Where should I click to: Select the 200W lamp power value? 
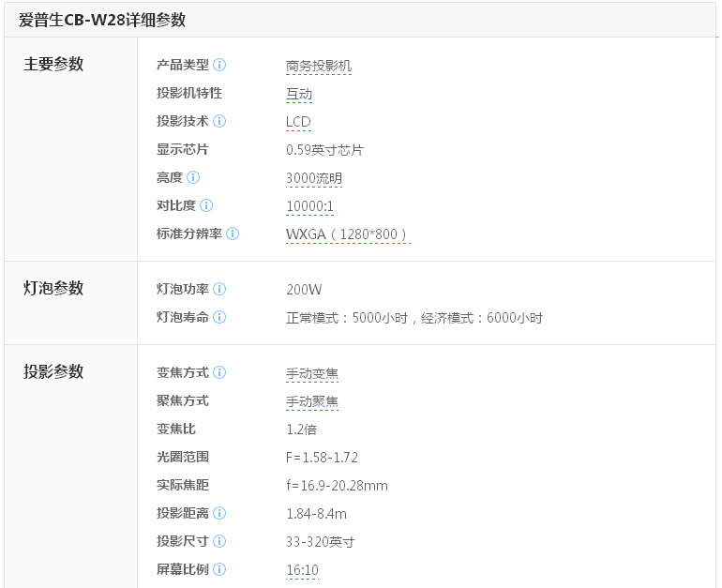304,290
